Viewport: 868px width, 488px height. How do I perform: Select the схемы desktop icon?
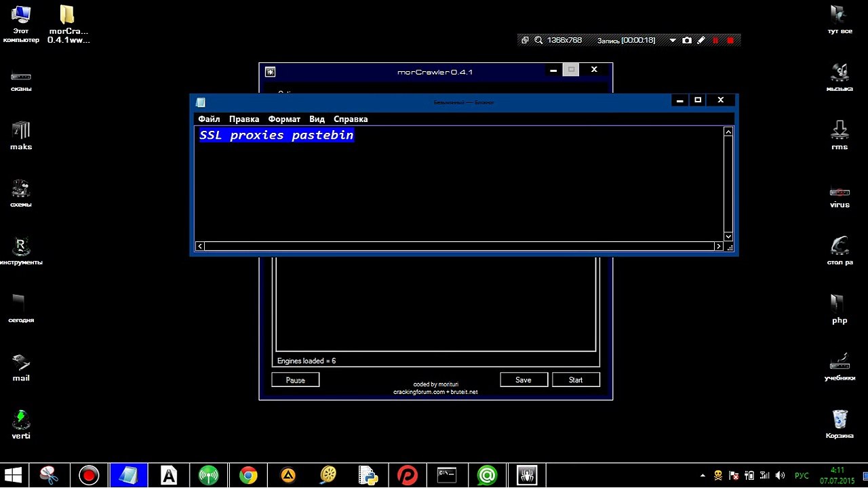pyautogui.click(x=21, y=193)
